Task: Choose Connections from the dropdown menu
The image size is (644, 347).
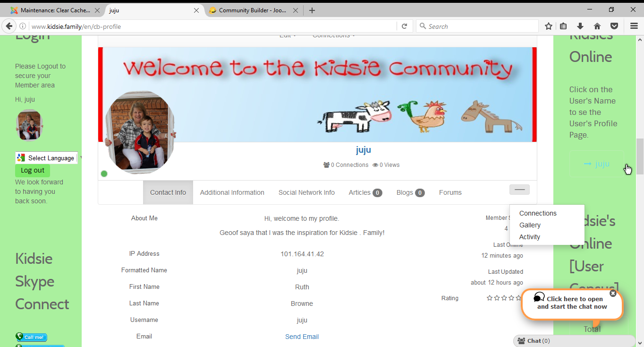Action: [538, 213]
